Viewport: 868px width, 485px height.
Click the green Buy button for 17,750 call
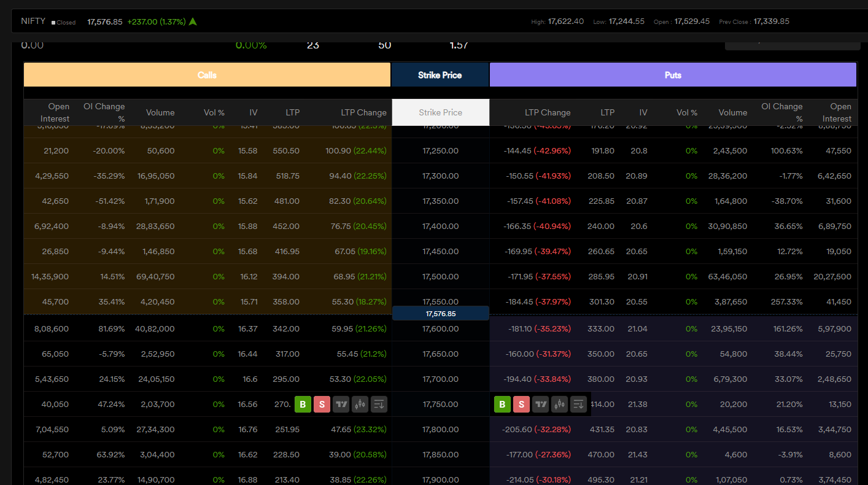click(303, 404)
